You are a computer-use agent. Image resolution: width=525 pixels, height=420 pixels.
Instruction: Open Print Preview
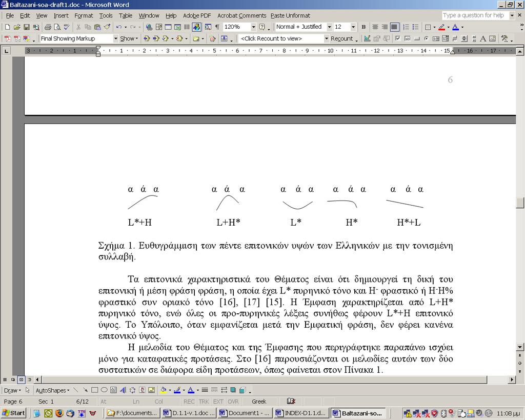pos(57,27)
